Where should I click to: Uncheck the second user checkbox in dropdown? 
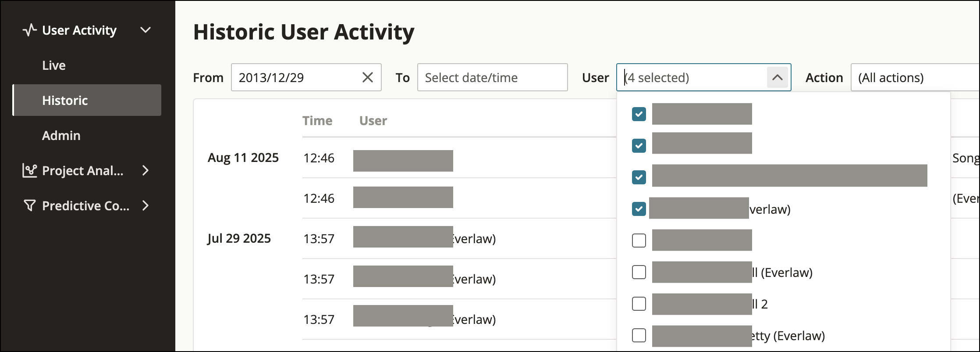tap(639, 145)
